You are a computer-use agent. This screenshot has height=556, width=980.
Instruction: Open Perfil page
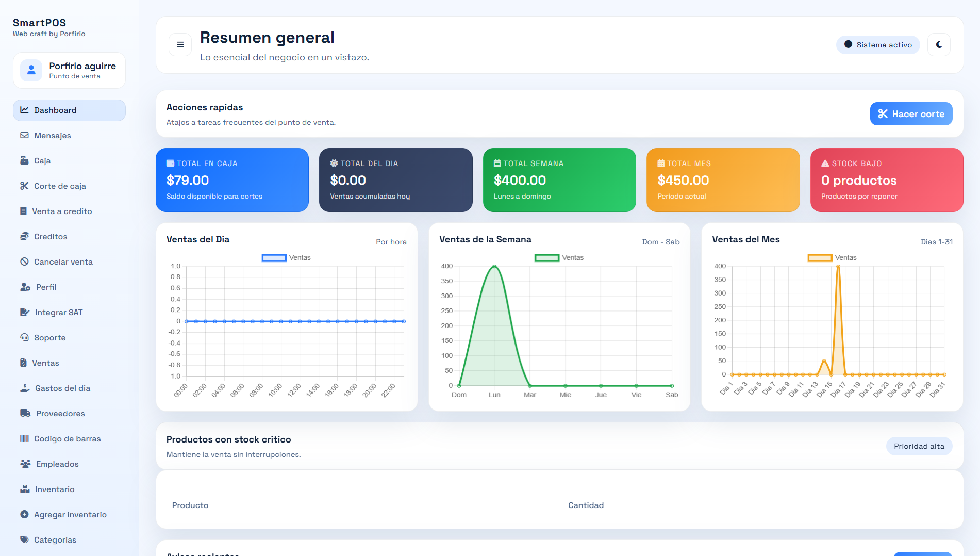(69, 287)
